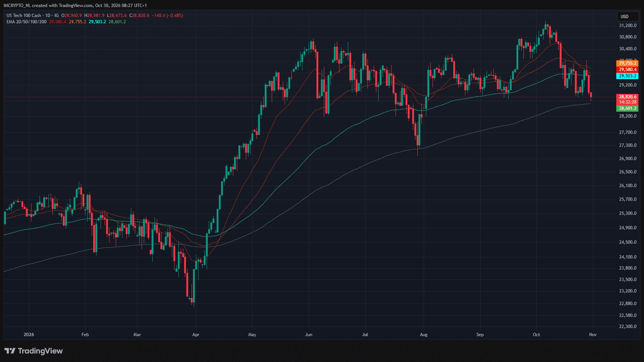The image size is (644, 362).
Task: Click the 22,880.0 price axis label
Action: coord(628,304)
